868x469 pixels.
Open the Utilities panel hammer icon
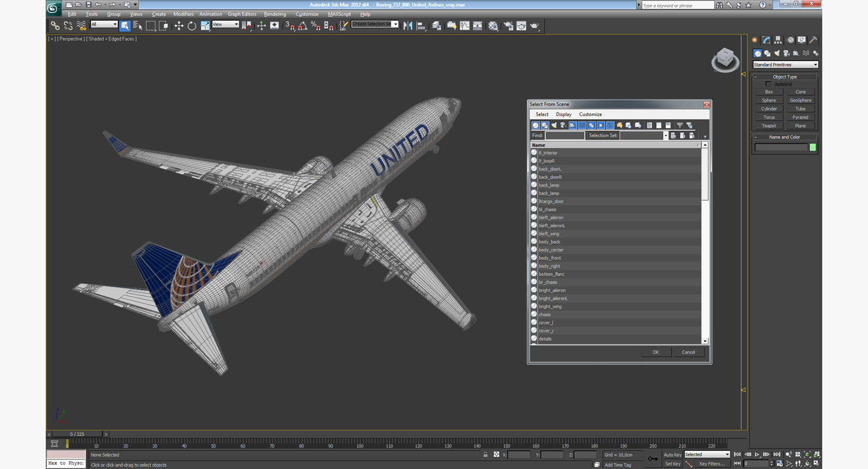[x=813, y=40]
